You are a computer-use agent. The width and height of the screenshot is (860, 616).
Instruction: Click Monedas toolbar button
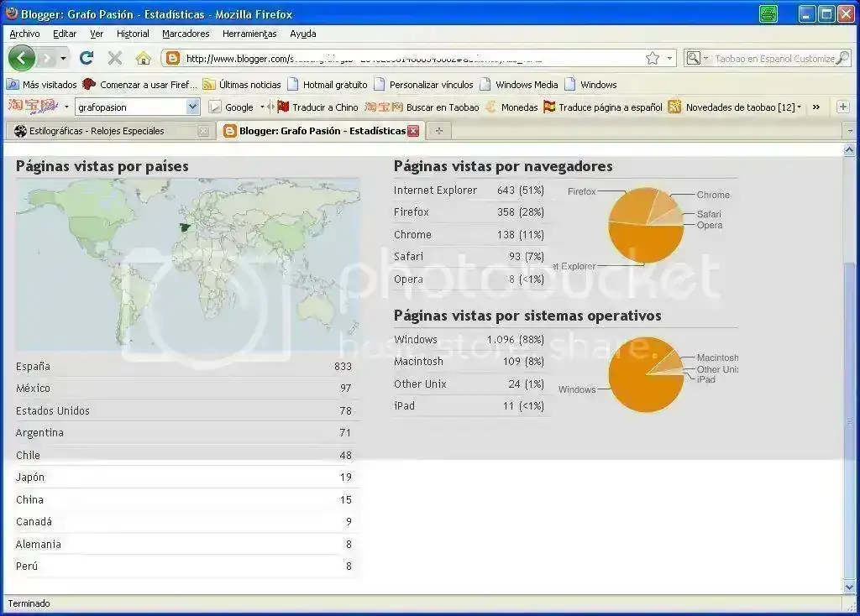pyautogui.click(x=511, y=107)
